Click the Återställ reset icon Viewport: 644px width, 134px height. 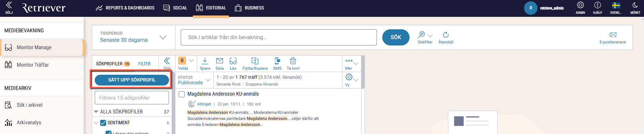tap(446, 35)
